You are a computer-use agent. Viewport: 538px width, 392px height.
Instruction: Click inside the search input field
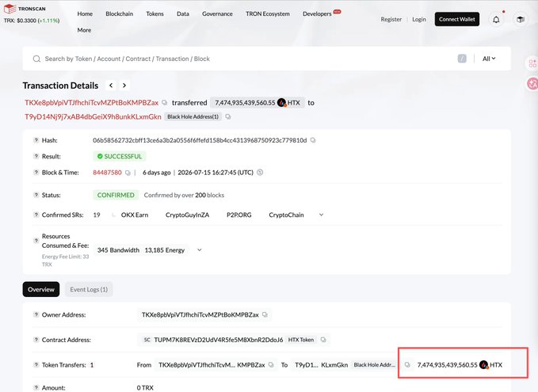(247, 59)
